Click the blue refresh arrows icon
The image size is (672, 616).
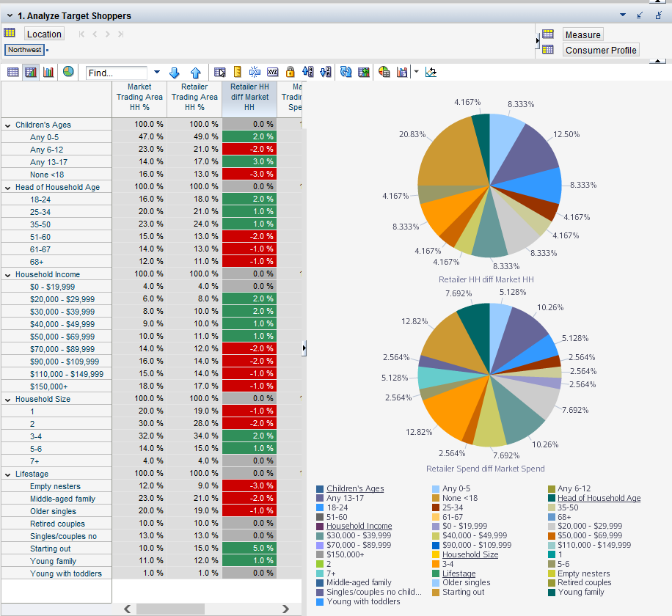point(346,72)
